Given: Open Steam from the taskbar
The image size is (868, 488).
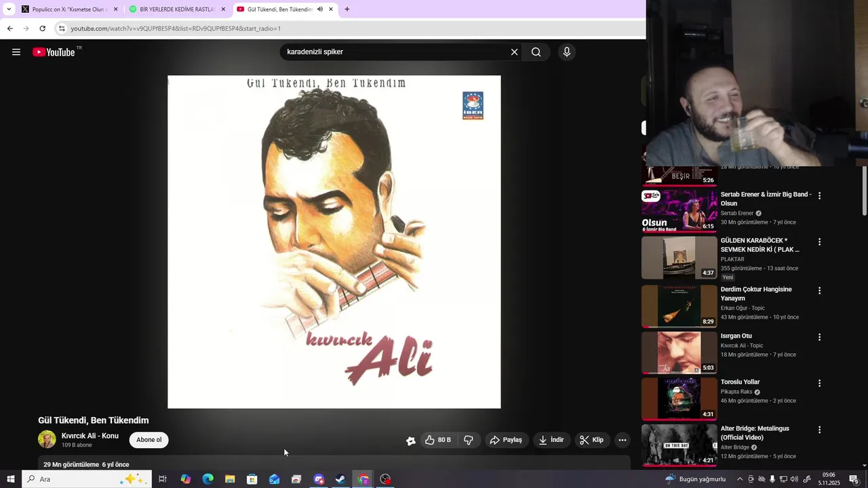Looking at the screenshot, I should [340, 479].
